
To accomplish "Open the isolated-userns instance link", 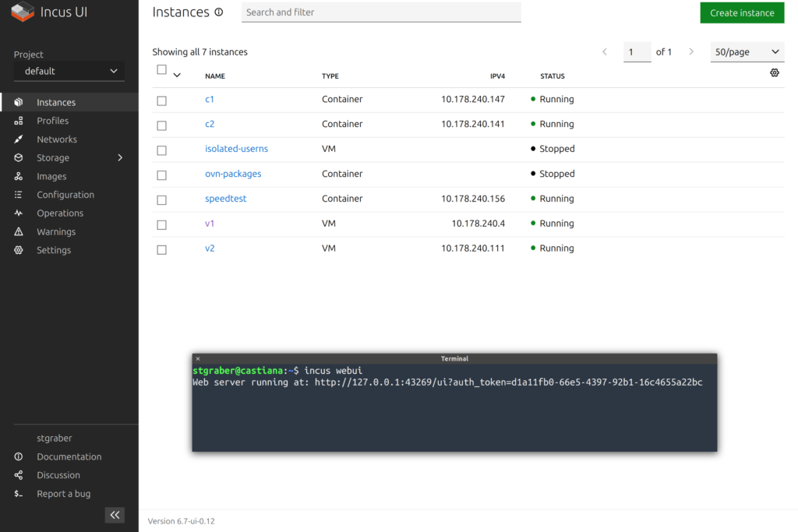I will tap(236, 149).
